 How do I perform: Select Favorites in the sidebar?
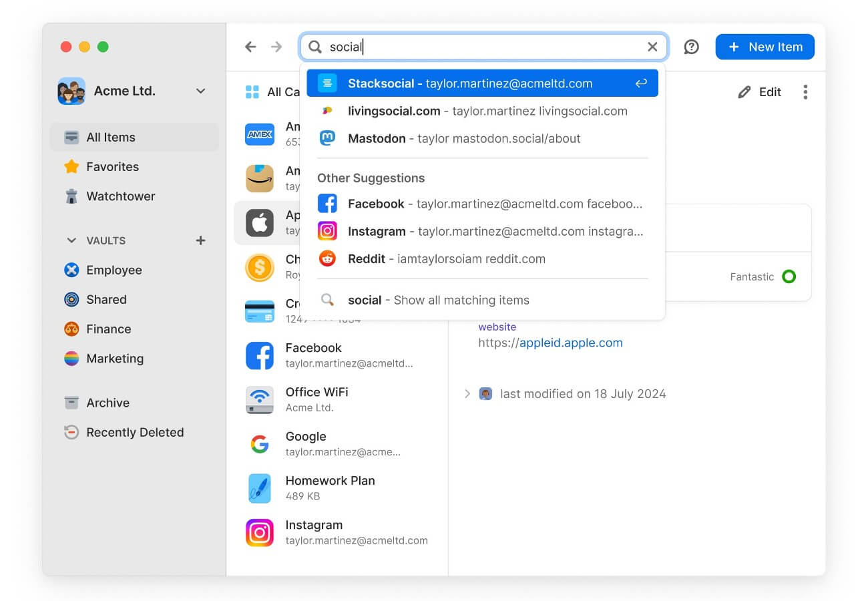point(113,166)
